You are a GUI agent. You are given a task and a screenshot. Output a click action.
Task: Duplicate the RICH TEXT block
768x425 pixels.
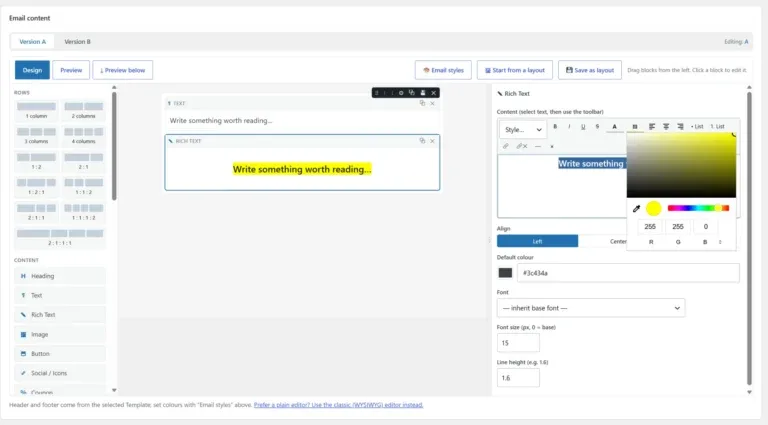tap(422, 141)
